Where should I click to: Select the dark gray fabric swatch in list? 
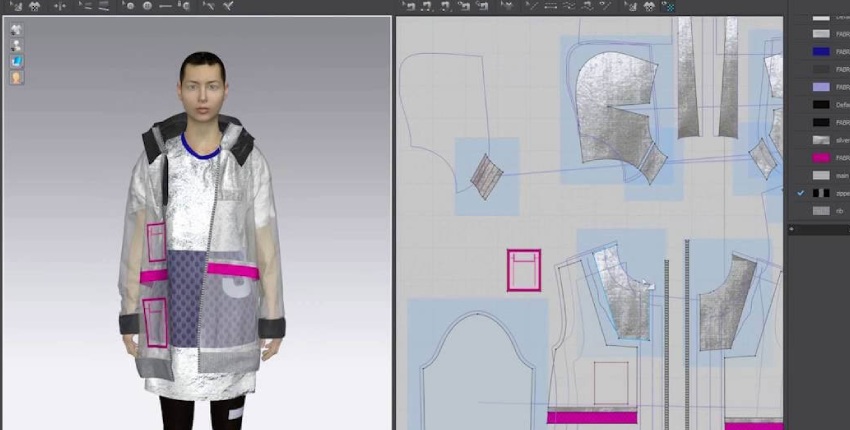(821, 69)
